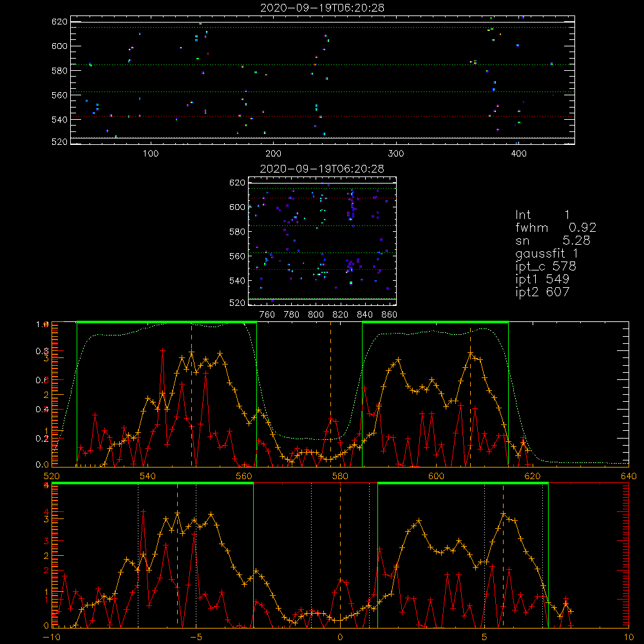Click x-axis label 0 of the bottom plot
This screenshot has height=644, width=644.
pyautogui.click(x=340, y=638)
